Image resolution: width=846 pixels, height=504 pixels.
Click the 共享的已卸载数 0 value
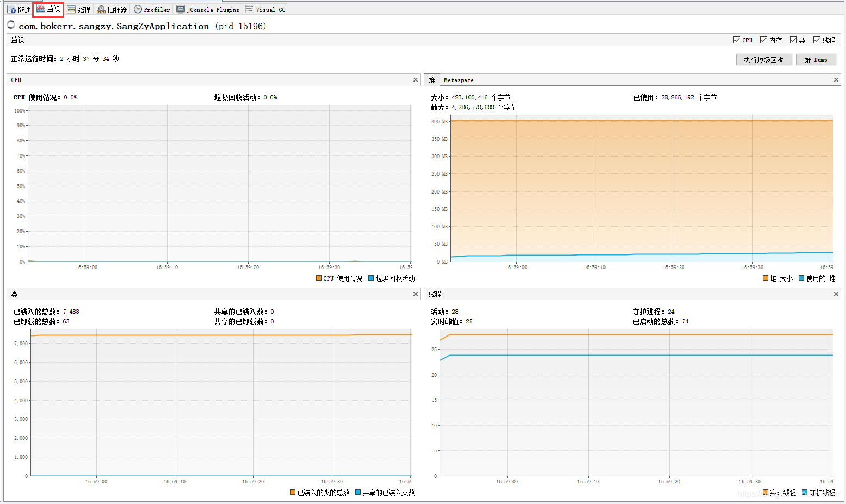273,321
